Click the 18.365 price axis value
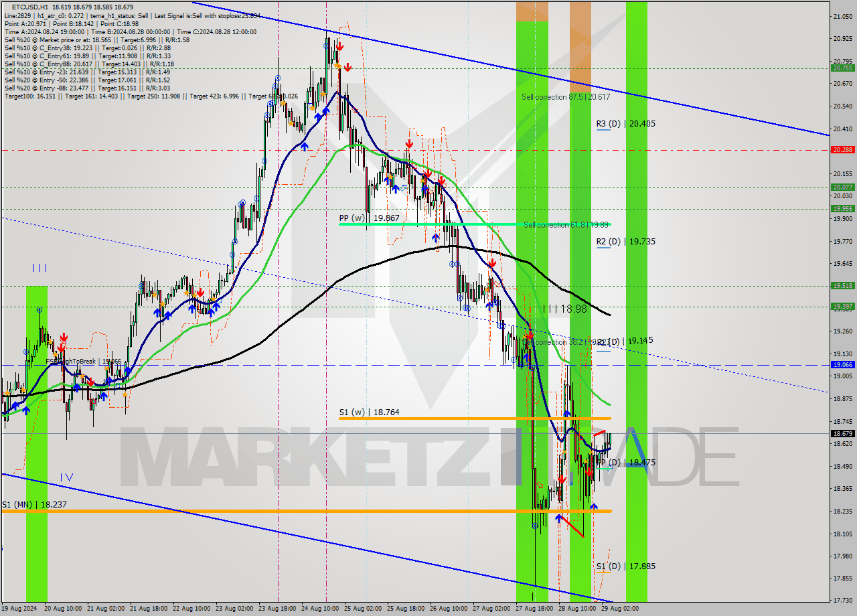The width and height of the screenshot is (857, 616). (842, 488)
